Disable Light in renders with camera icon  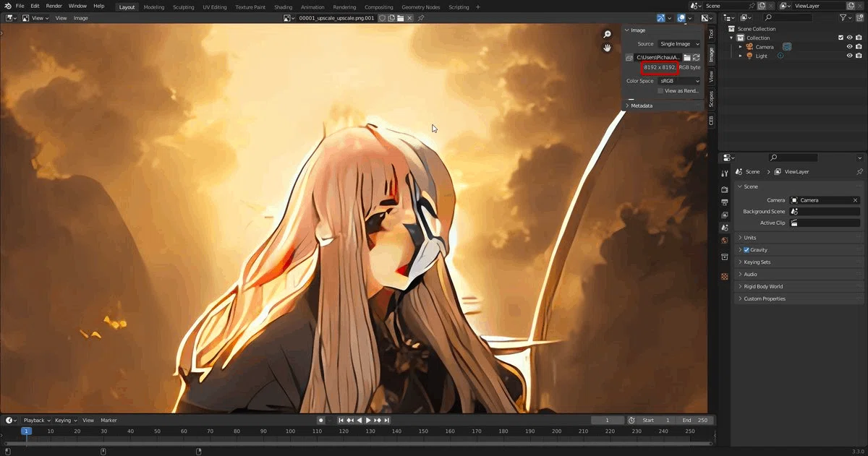coord(859,56)
